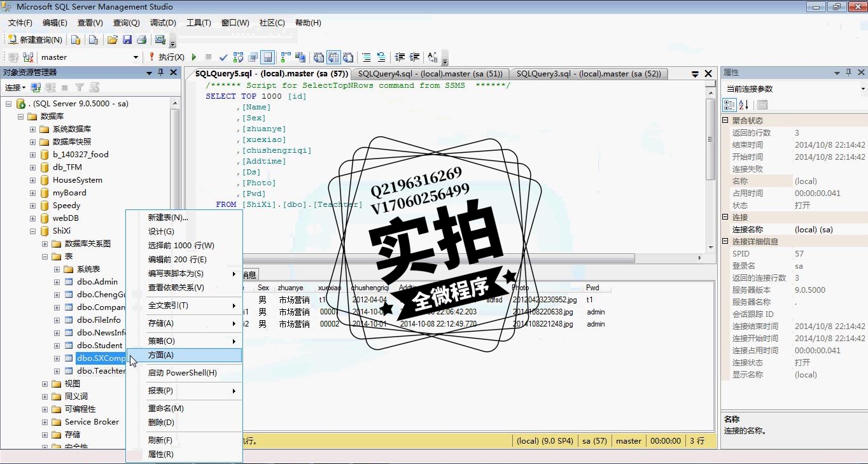Toggle the IntelliSense enabled icon
Screen dimensions: 868x464
[x=268, y=57]
